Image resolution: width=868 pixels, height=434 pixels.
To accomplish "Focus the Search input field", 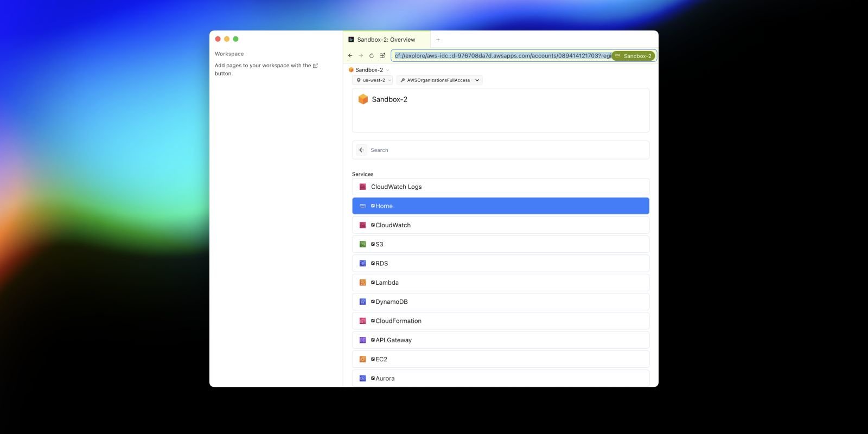I will [507, 150].
